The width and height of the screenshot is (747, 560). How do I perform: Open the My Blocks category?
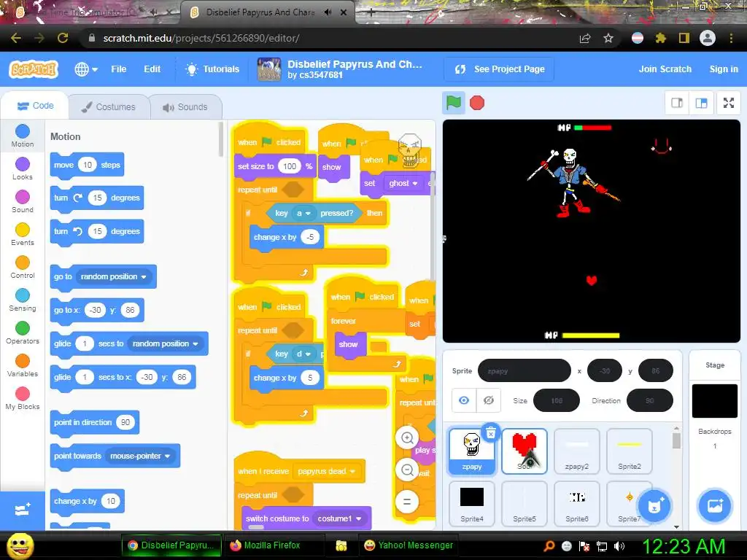tap(23, 399)
